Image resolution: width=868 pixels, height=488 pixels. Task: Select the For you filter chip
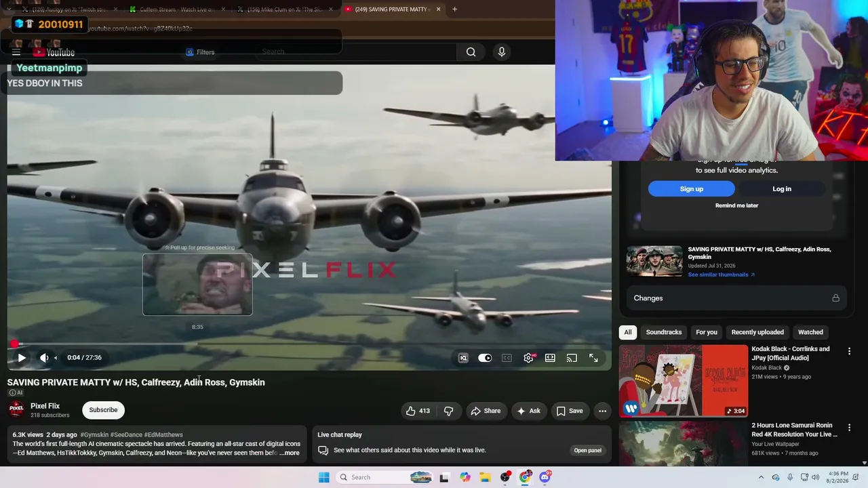pyautogui.click(x=707, y=332)
